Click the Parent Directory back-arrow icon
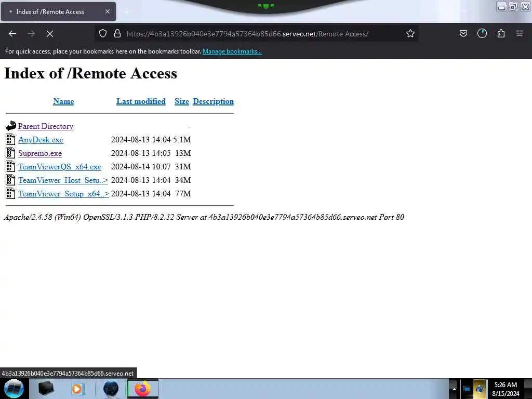Image resolution: width=532 pixels, height=399 pixels. click(x=10, y=126)
